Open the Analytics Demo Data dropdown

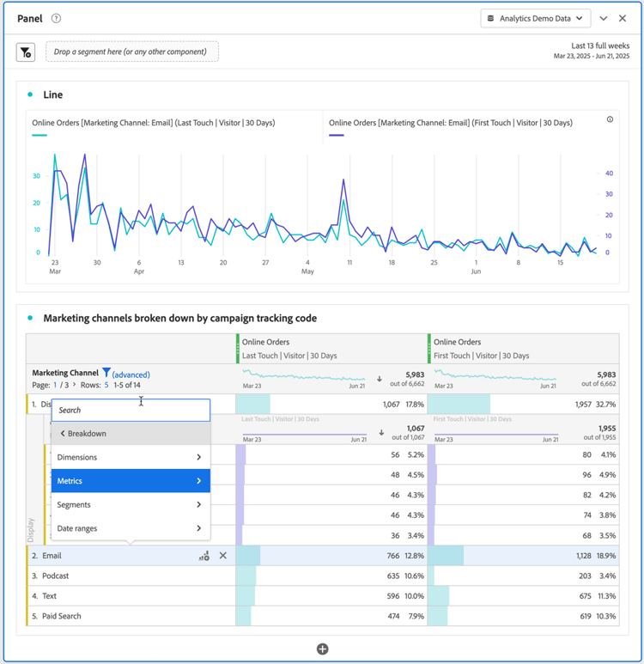(x=535, y=19)
